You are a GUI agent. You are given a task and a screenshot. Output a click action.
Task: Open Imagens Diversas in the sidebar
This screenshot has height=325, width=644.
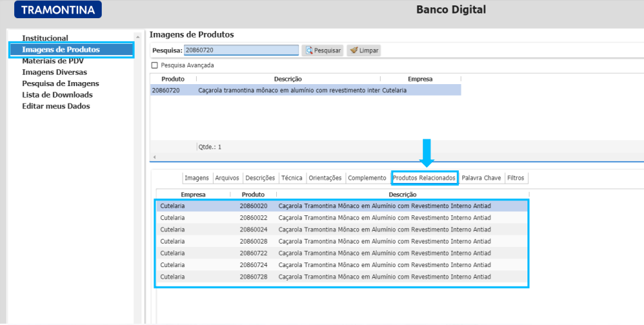(55, 72)
